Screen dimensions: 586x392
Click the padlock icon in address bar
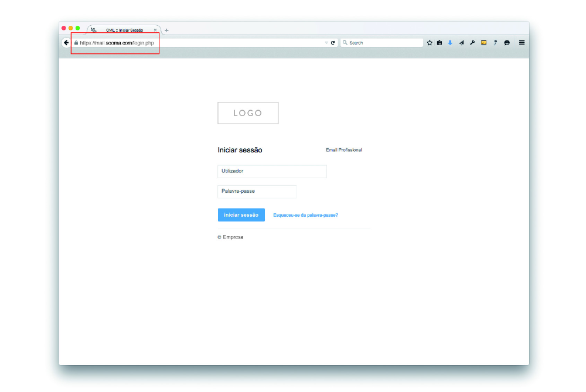coord(76,43)
